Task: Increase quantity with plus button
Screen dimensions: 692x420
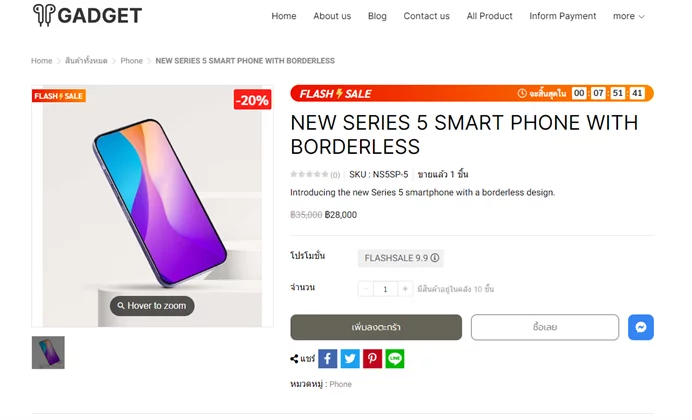Action: pyautogui.click(x=405, y=289)
